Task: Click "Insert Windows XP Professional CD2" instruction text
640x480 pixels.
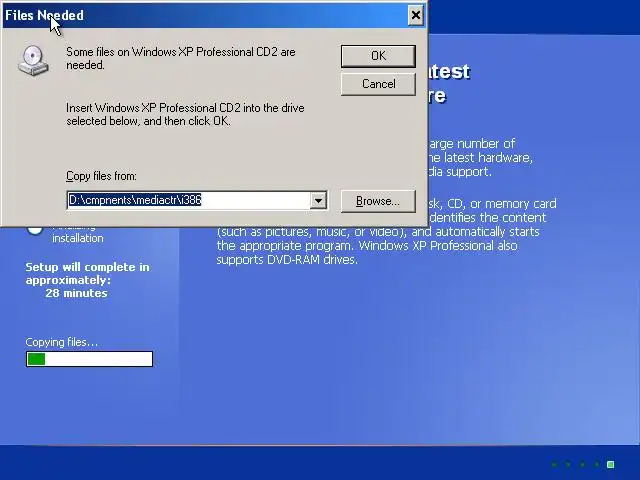Action: point(185,114)
